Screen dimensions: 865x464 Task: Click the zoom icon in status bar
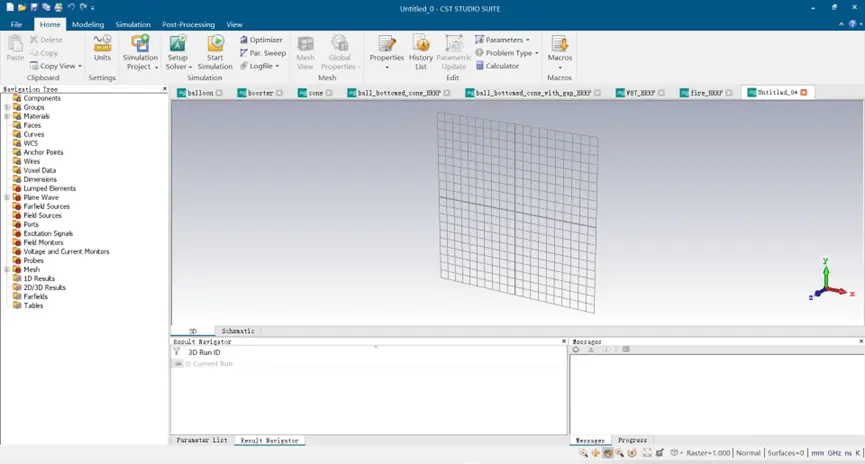(x=583, y=453)
